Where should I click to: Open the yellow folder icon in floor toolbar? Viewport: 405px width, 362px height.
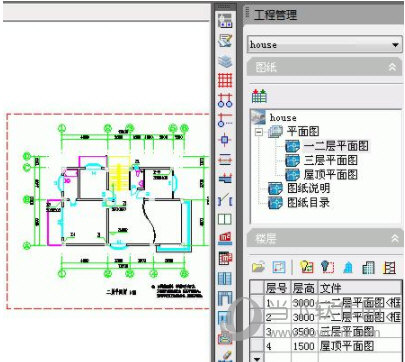258,267
